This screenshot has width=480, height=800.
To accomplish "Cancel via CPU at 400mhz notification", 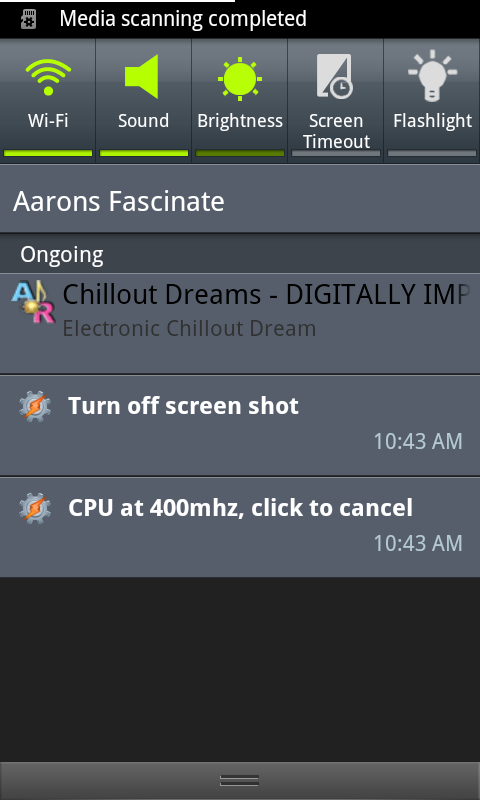I will pos(240,527).
